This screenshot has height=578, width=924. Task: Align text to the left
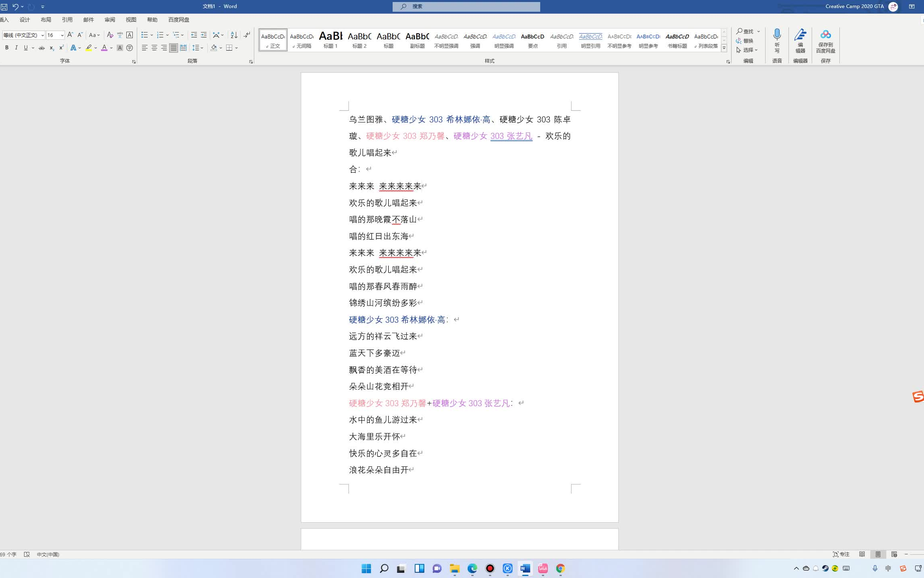[145, 48]
